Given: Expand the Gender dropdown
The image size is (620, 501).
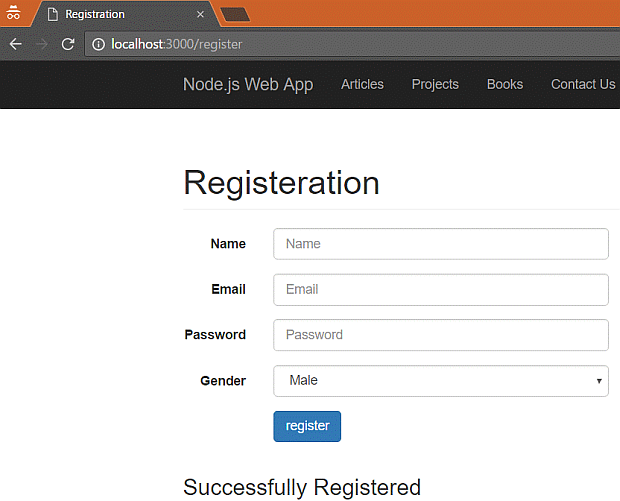Looking at the screenshot, I should 441,381.
